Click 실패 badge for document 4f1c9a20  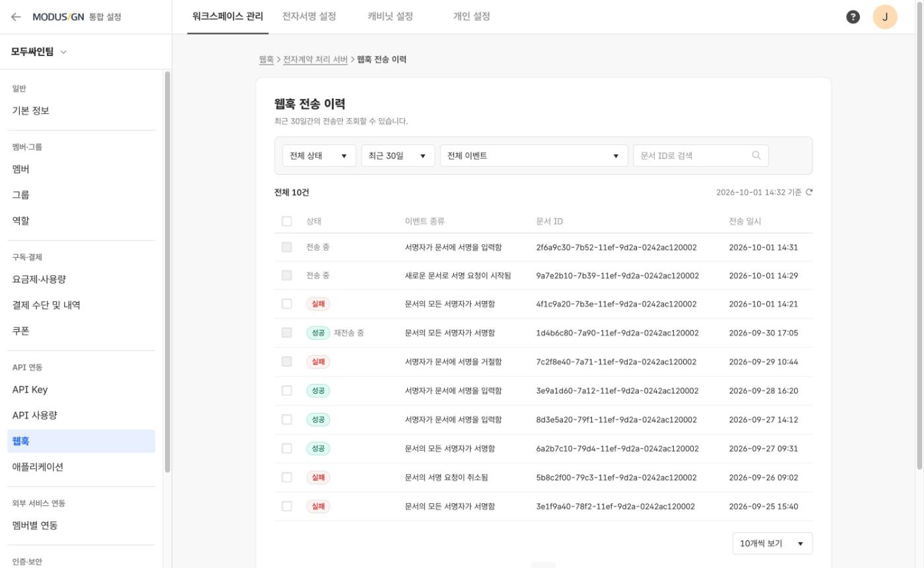(318, 304)
